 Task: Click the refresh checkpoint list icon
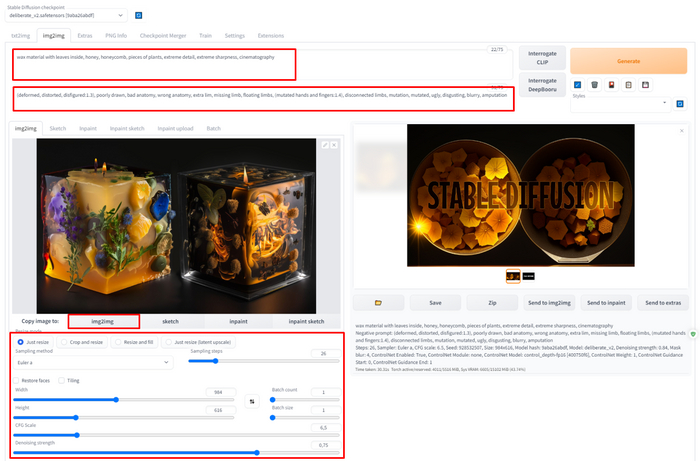point(138,16)
